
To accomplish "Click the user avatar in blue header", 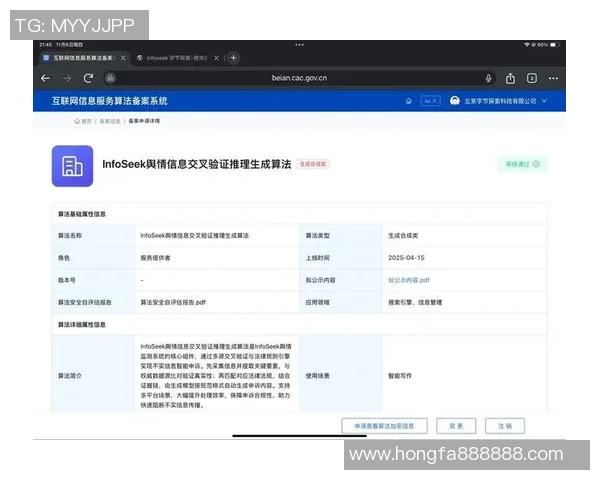I will coord(455,101).
